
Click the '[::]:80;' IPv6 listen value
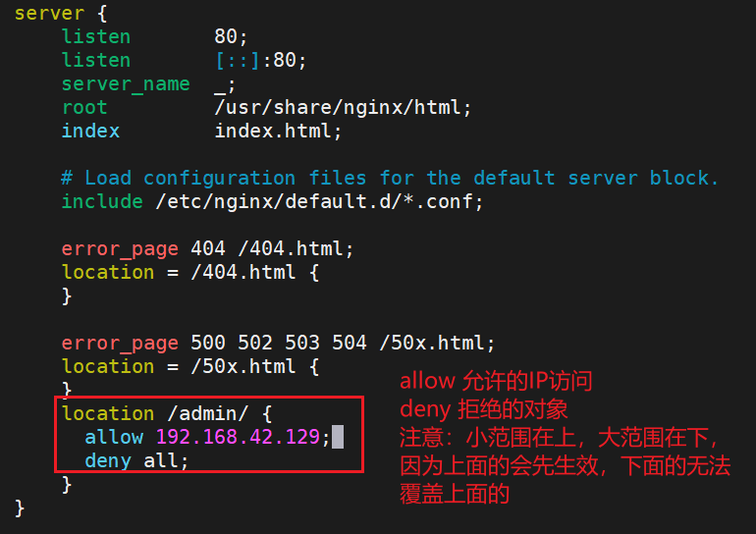pyautogui.click(x=260, y=61)
